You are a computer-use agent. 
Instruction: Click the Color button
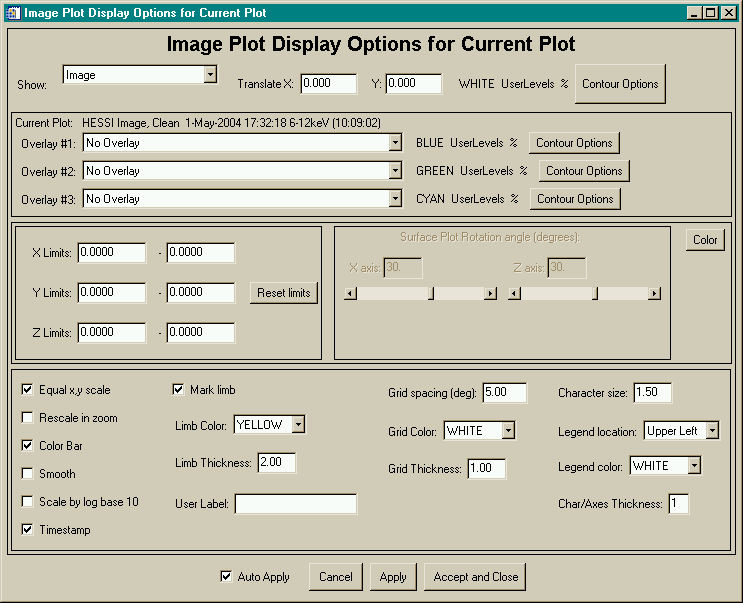(x=705, y=240)
